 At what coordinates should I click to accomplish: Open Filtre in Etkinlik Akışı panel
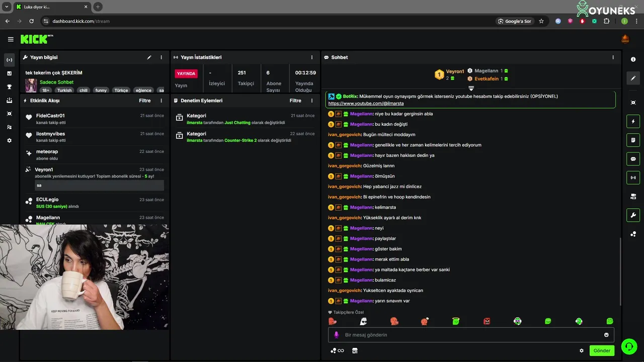145,101
